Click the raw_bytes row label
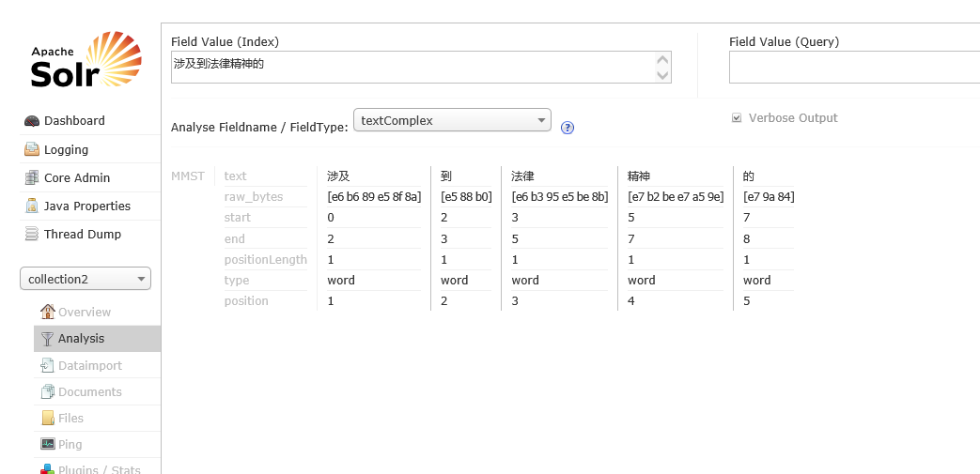The image size is (980, 474). pyautogui.click(x=254, y=197)
